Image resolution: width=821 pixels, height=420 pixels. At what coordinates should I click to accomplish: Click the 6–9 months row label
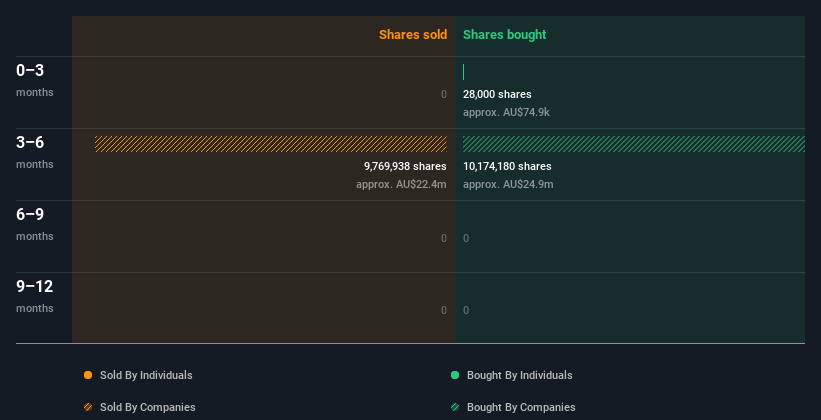click(35, 225)
